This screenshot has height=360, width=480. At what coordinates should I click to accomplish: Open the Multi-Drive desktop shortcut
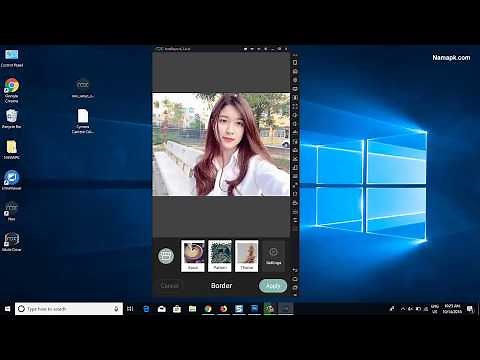coord(12,242)
